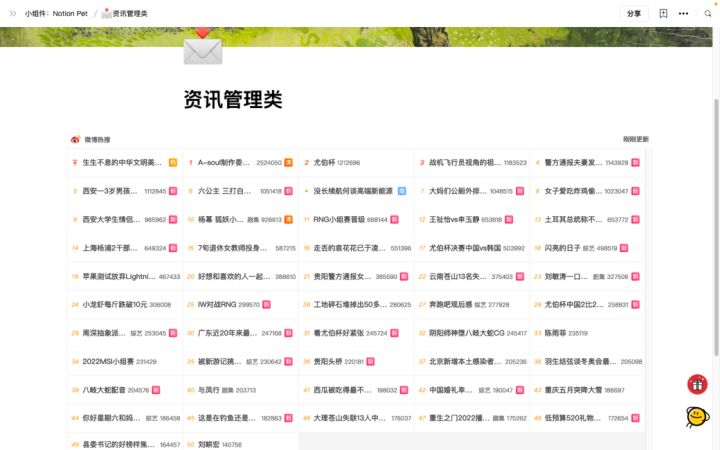Click the 资讯管理类 page title
720x450 pixels.
point(233,99)
